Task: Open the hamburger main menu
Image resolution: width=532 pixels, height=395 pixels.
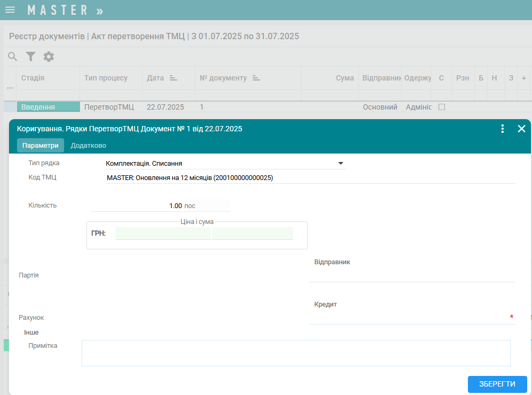Action: pos(10,10)
